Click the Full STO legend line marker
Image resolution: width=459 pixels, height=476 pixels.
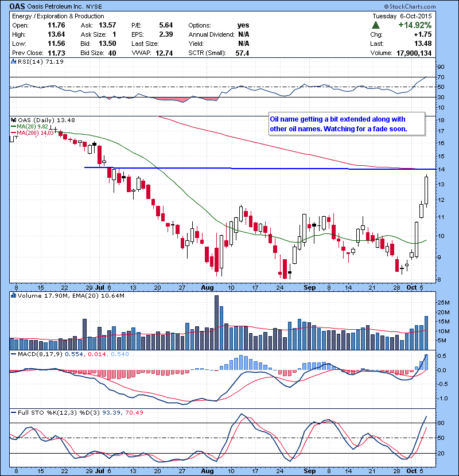[x=13, y=412]
